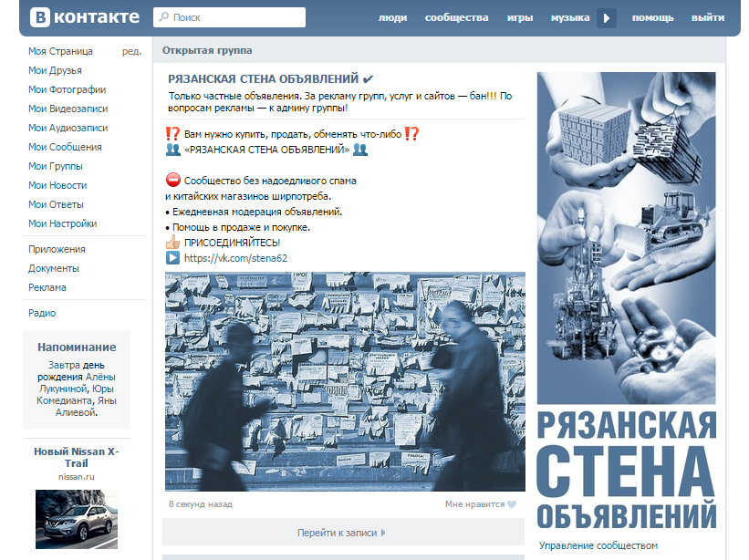
Task: Open «Мои Сообщения» in the sidebar
Action: point(65,147)
